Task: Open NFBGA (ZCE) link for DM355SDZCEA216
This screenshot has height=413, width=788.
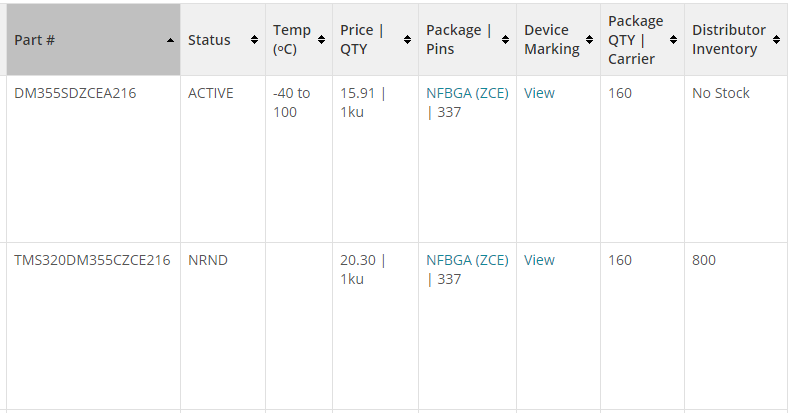Action: click(x=467, y=93)
